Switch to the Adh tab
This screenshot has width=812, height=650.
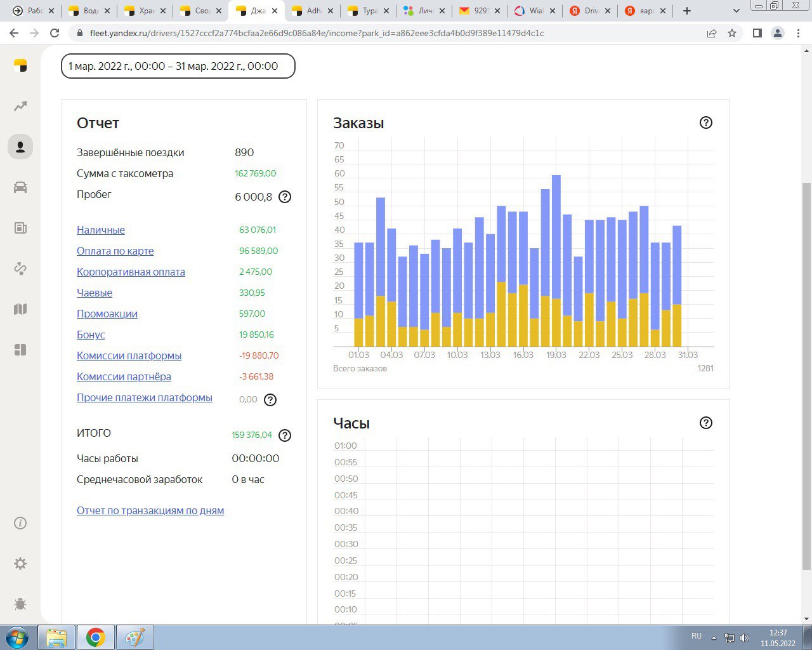coord(313,11)
